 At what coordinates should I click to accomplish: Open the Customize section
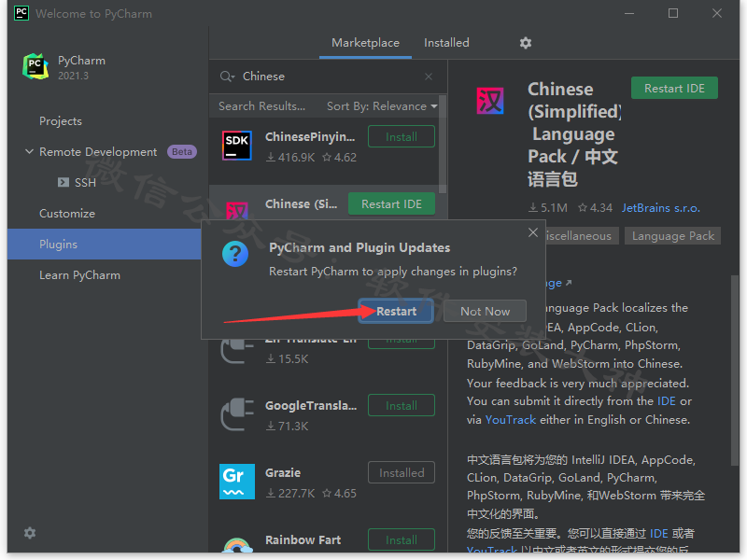[x=67, y=214]
